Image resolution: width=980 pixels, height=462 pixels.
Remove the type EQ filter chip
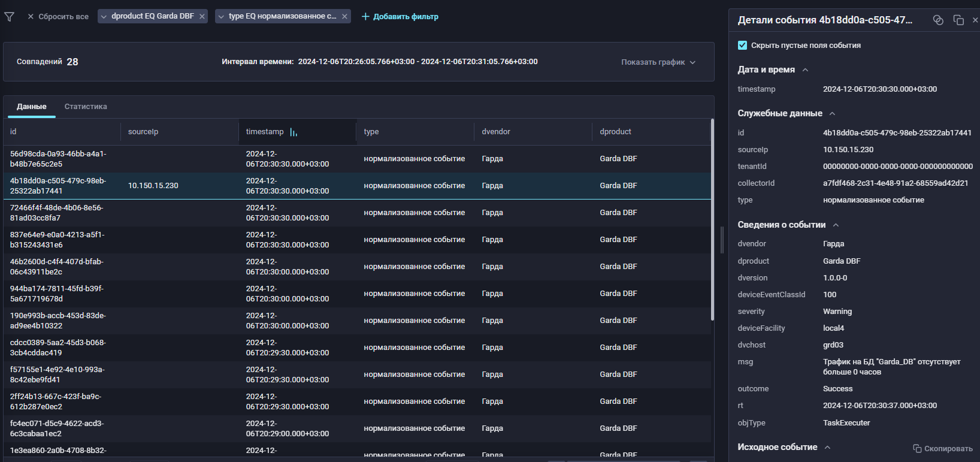(344, 16)
